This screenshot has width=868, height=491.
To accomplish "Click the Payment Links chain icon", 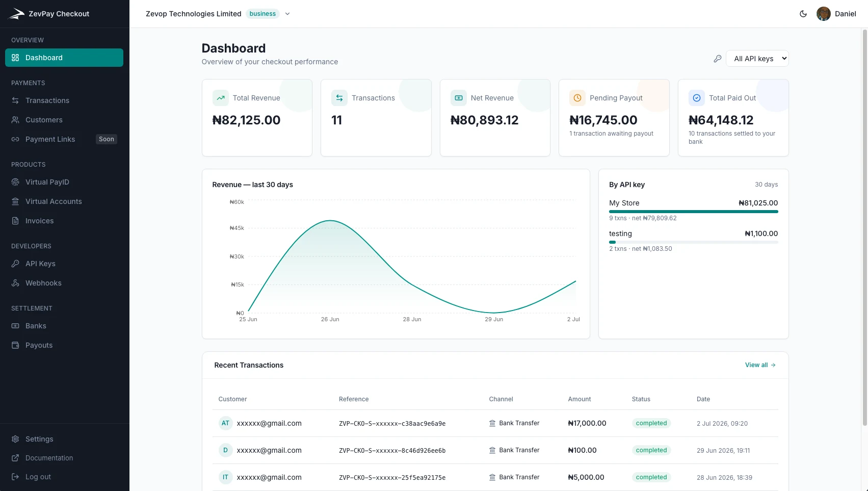I will [x=15, y=139].
